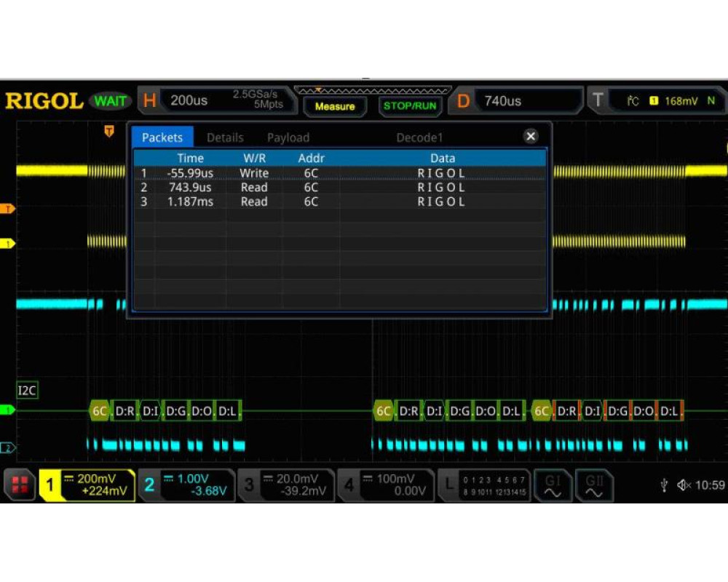This screenshot has width=728, height=582.
Task: Open delay 740us setting
Action: 516,100
